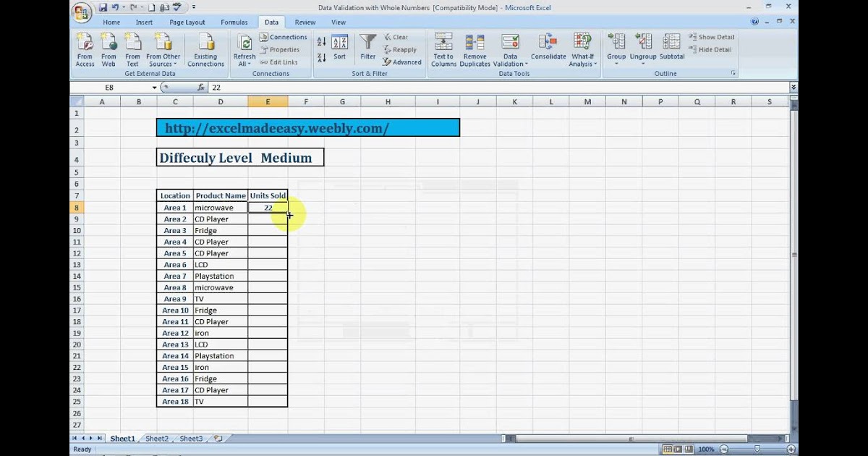This screenshot has height=456, width=868.
Task: Switch to Formulas tab
Action: coord(234,22)
